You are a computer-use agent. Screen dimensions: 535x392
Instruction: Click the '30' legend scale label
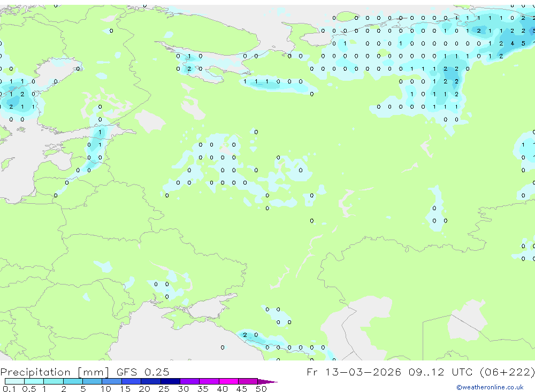pyautogui.click(x=184, y=389)
